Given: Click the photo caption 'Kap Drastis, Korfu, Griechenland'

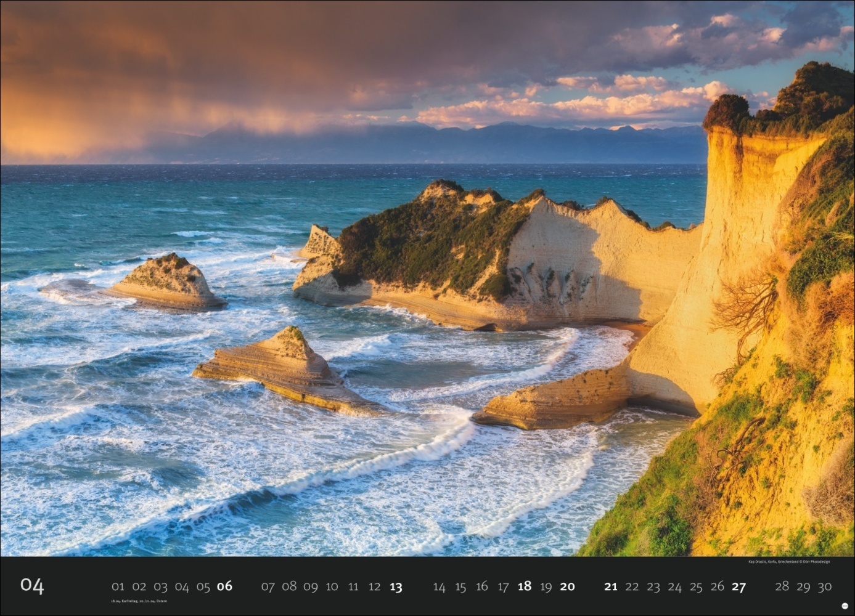Looking at the screenshot, I should pos(775,562).
